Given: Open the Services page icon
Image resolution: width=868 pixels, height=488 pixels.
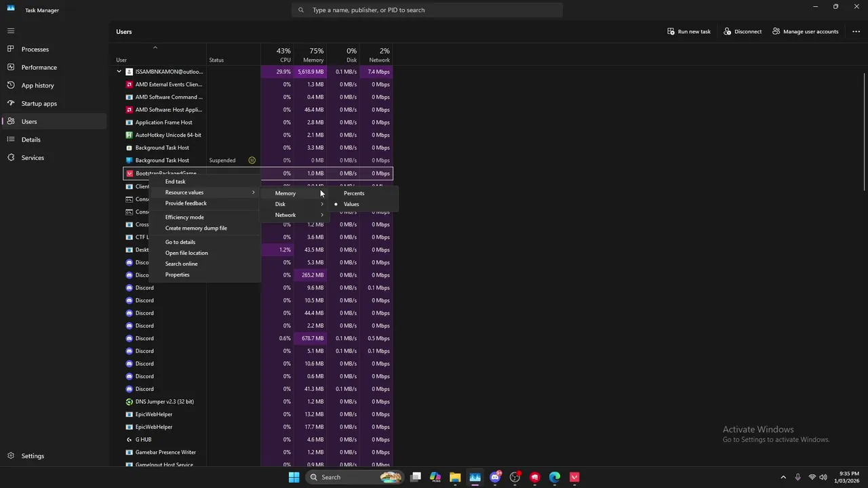Looking at the screenshot, I should tap(11, 157).
